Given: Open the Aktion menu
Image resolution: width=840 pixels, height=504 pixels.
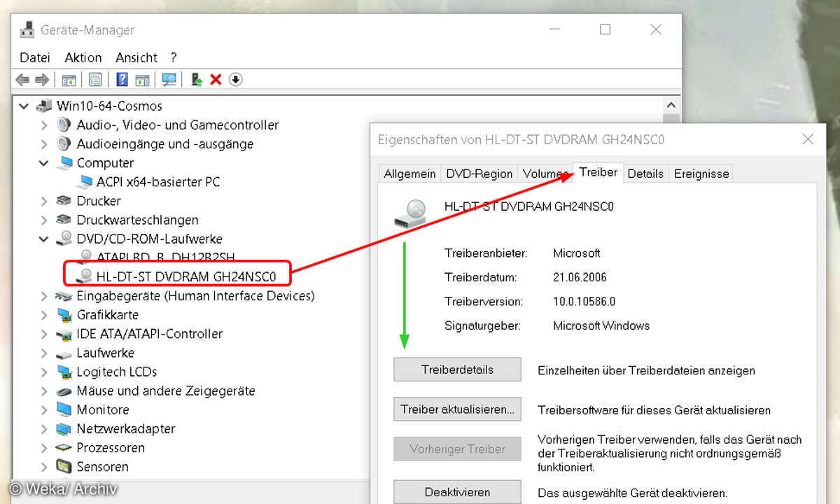Looking at the screenshot, I should pyautogui.click(x=83, y=57).
